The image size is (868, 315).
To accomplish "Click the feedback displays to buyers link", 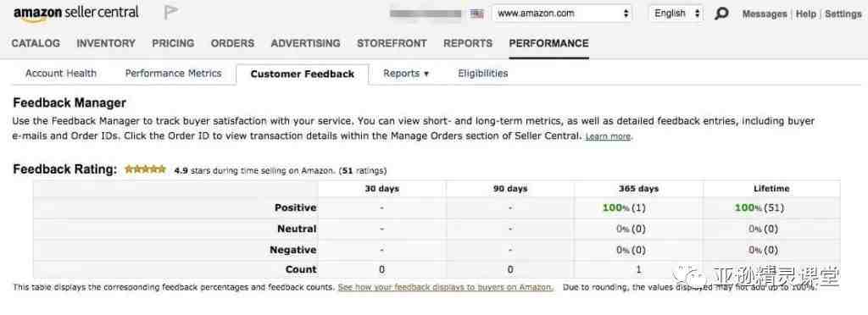I will (445, 287).
